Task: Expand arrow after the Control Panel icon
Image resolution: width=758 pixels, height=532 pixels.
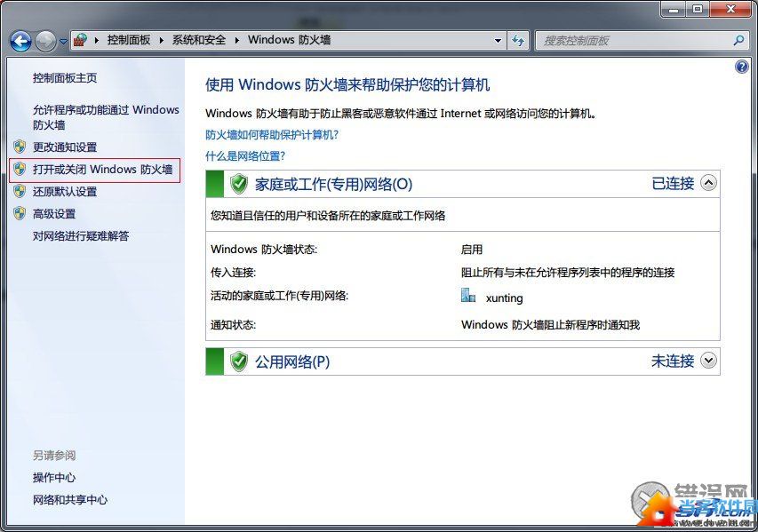Action: (x=97, y=41)
